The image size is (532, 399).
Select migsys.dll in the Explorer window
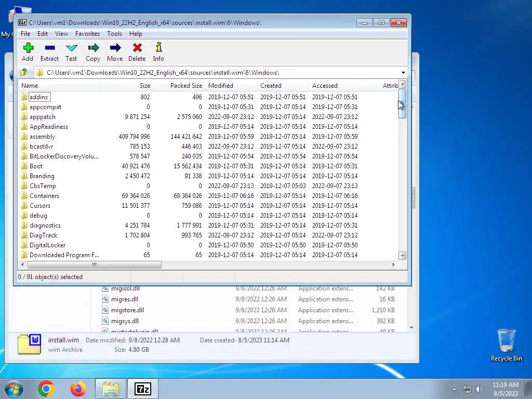[x=125, y=321]
